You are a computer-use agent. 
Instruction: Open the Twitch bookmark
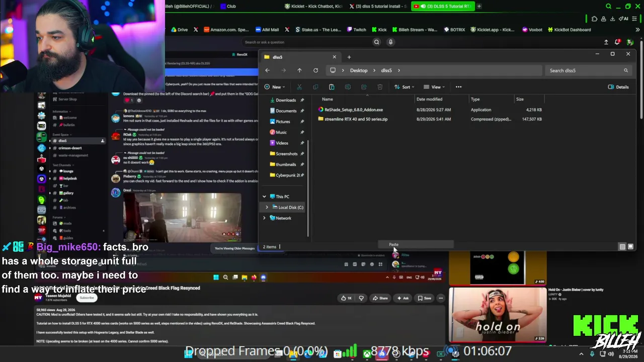click(x=356, y=30)
